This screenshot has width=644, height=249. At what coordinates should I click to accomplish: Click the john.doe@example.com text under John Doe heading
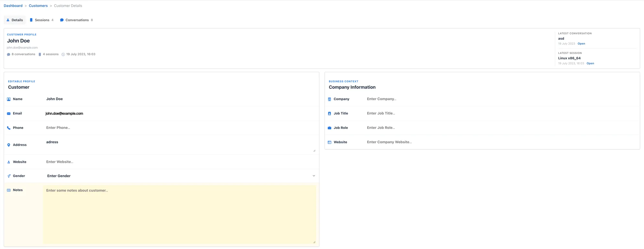[22, 48]
